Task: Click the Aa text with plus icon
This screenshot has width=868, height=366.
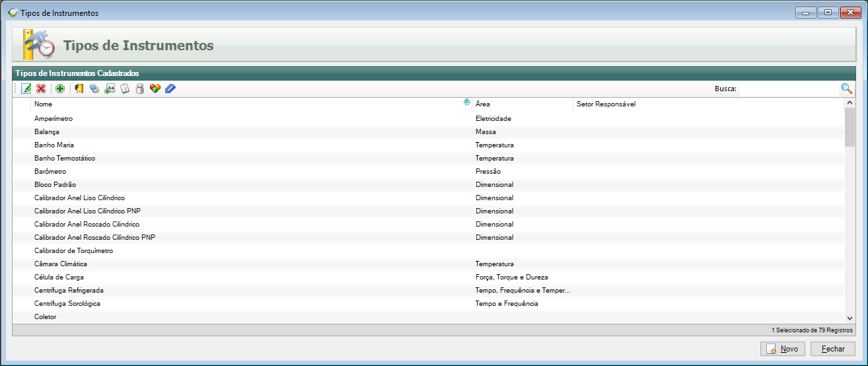Action: (110, 89)
